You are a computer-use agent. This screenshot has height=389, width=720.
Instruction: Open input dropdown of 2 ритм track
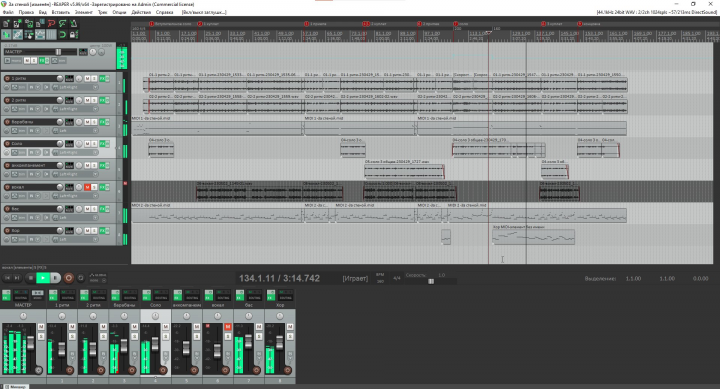(75, 109)
